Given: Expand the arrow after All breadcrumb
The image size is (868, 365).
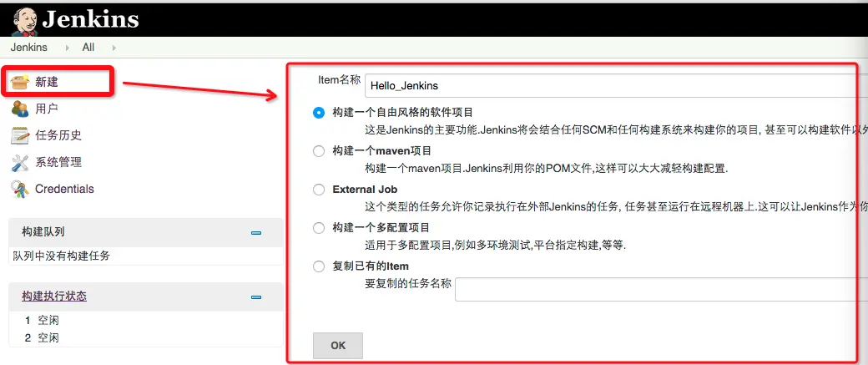Looking at the screenshot, I should click(114, 48).
